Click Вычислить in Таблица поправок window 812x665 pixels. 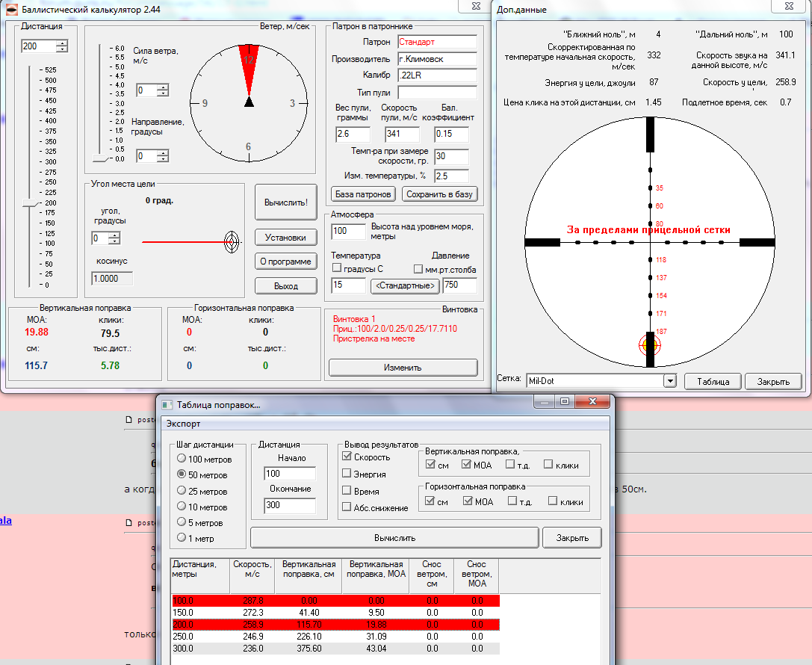(394, 537)
